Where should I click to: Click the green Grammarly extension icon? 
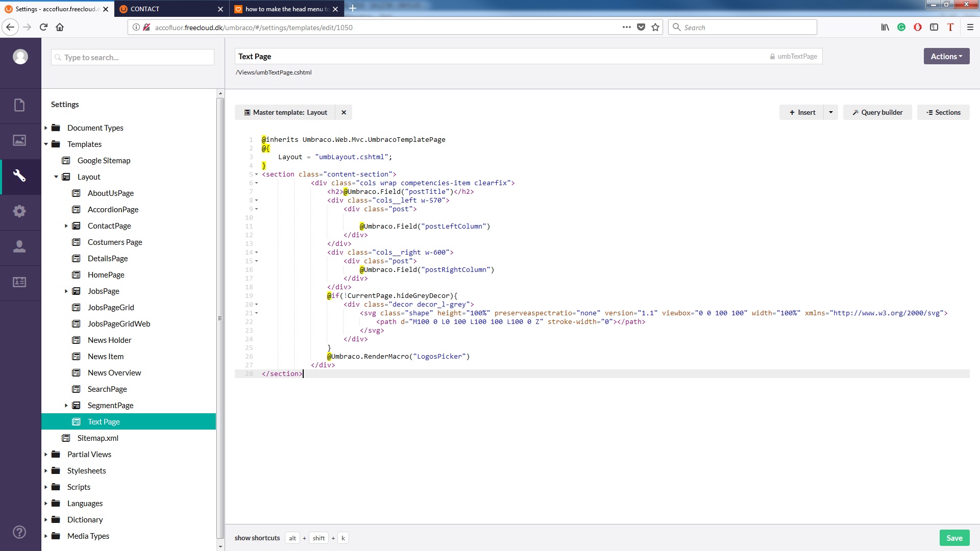click(x=901, y=27)
